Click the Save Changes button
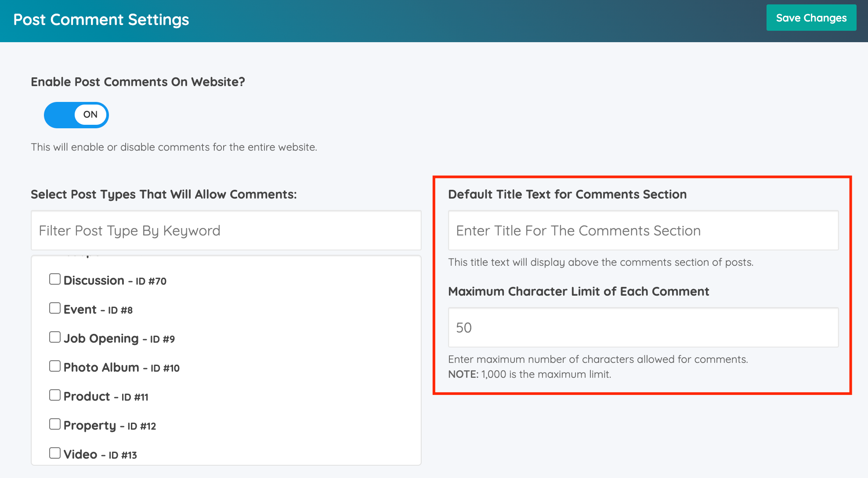Viewport: 868px width, 478px height. [x=811, y=18]
